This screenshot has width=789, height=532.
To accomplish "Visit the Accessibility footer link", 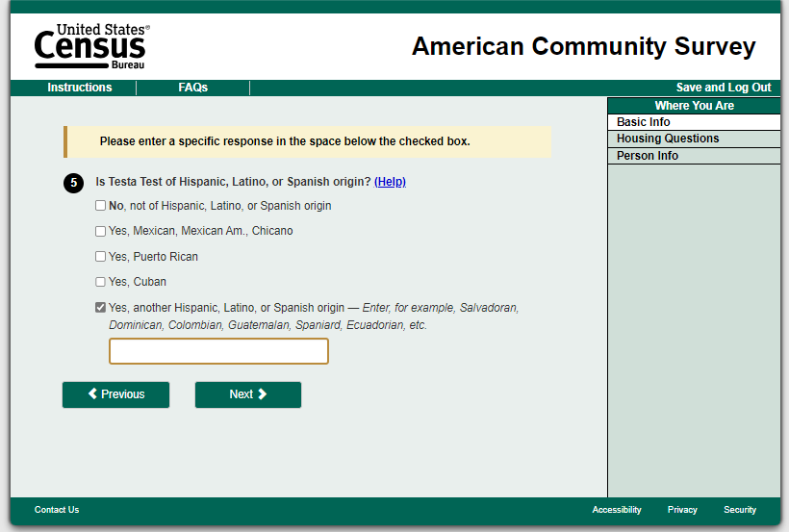I will tap(617, 510).
